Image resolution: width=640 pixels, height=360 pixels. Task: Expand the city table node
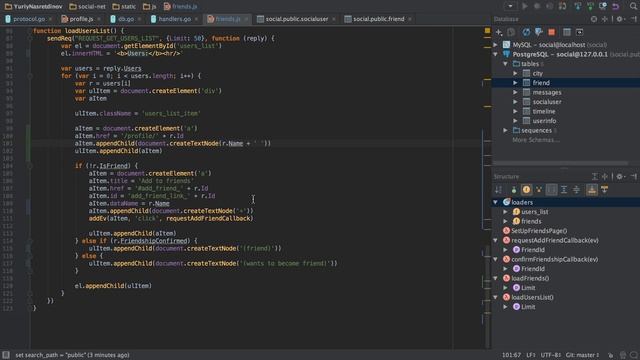tap(516, 73)
